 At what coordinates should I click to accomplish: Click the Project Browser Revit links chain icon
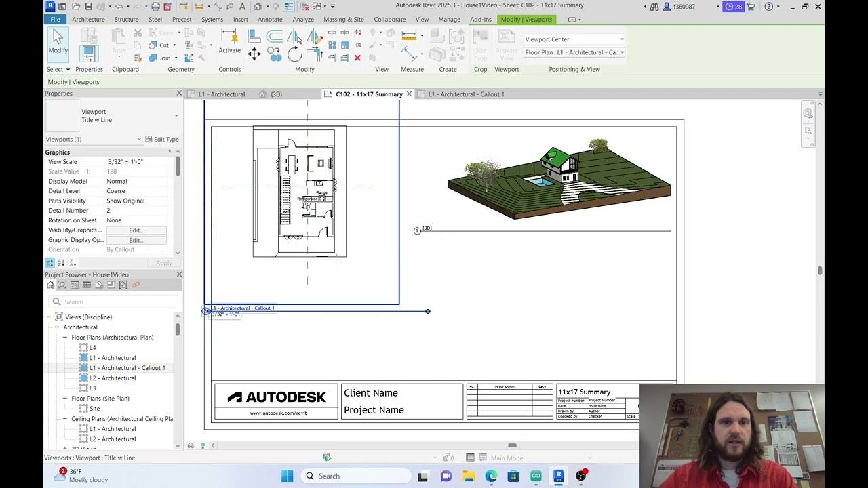[x=136, y=285]
